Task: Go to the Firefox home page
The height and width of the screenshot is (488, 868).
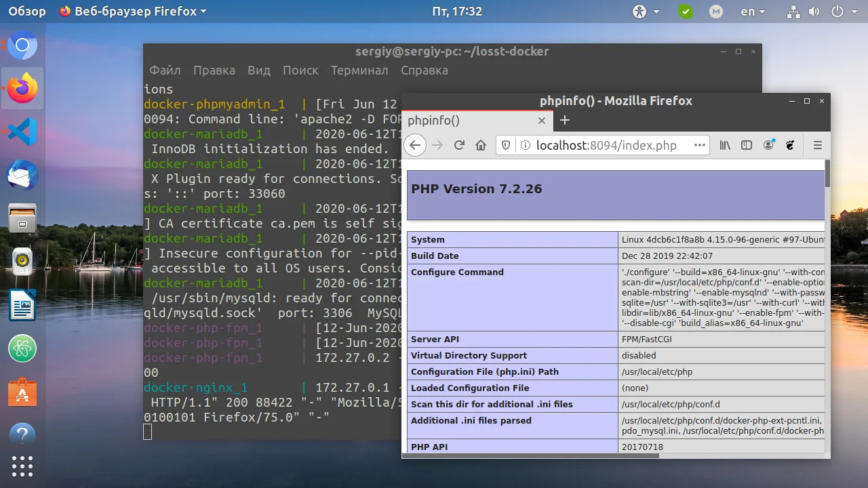Action: 481,145
